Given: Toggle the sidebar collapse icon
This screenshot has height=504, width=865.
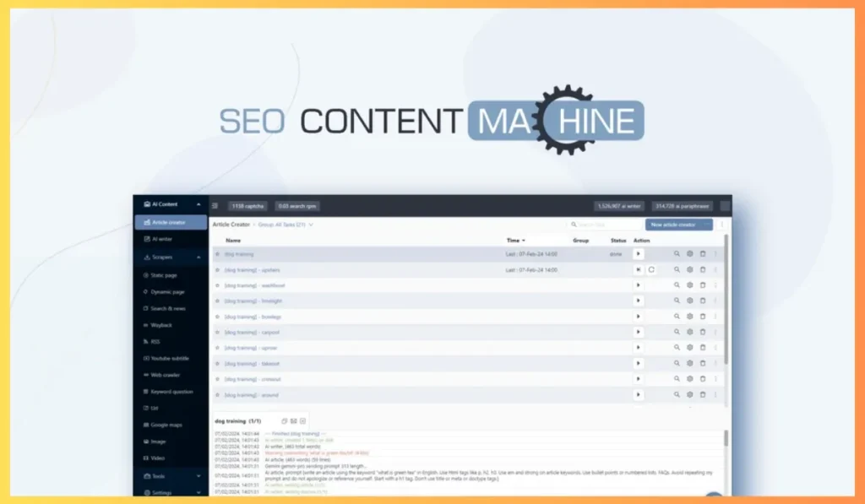Looking at the screenshot, I should (x=215, y=206).
